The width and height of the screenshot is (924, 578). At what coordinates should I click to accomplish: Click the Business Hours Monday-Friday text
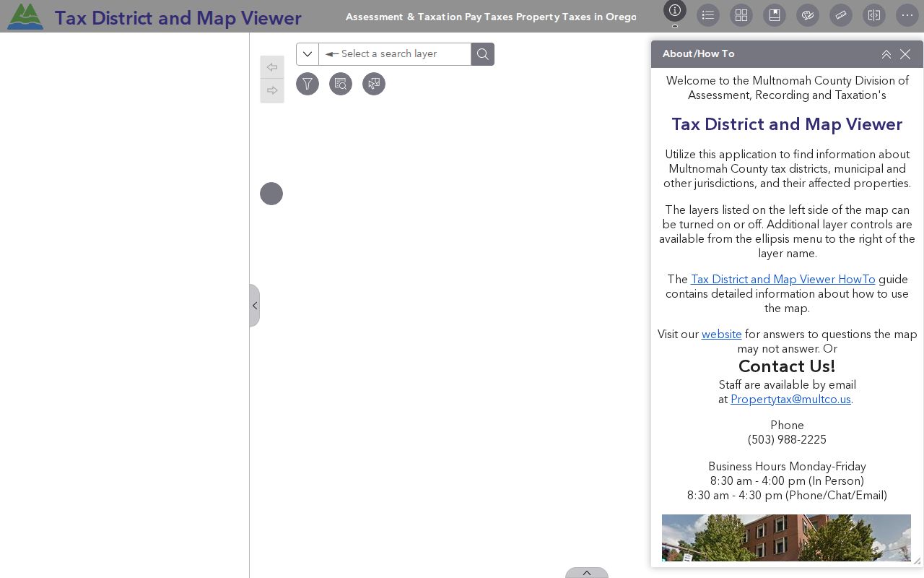787,467
